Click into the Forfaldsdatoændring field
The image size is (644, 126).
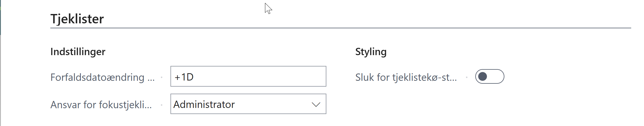(x=248, y=76)
